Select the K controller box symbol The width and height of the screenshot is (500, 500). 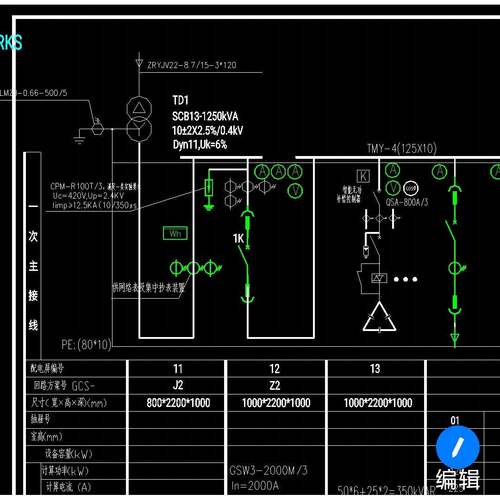(x=363, y=176)
